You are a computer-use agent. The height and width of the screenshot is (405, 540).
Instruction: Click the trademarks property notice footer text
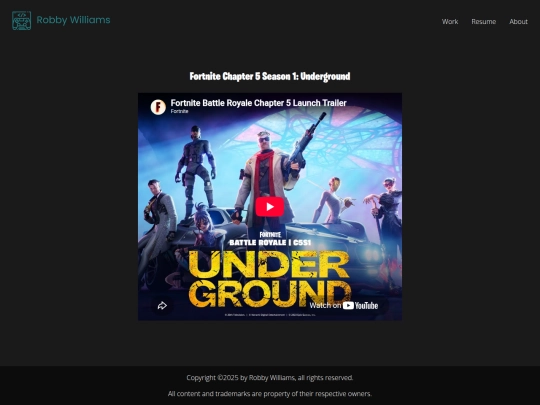[270, 394]
